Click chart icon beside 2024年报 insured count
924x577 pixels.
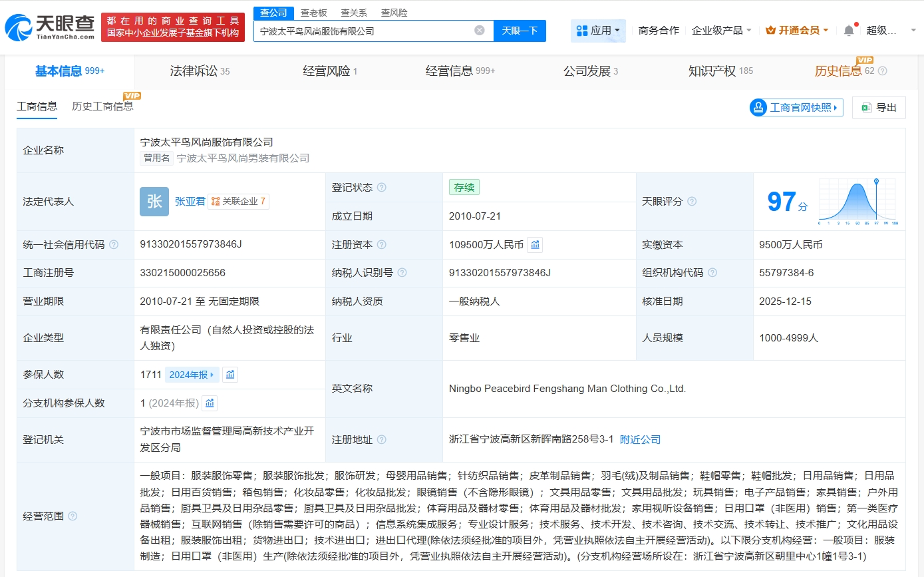tap(230, 375)
